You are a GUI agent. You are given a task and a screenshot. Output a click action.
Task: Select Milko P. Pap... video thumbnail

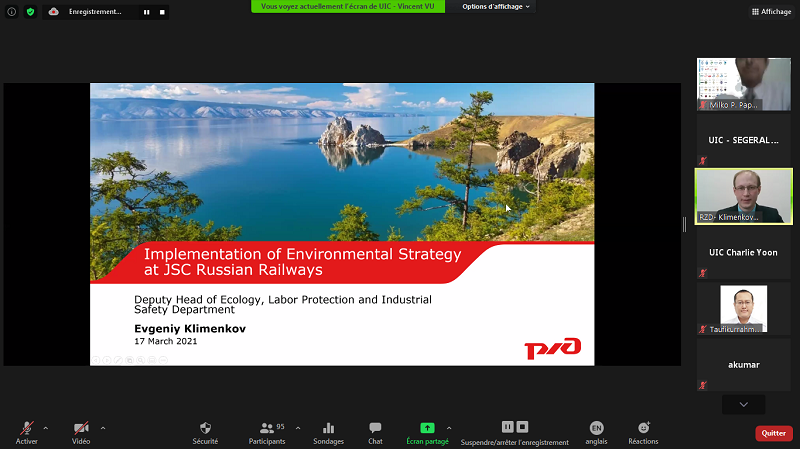[x=744, y=84]
